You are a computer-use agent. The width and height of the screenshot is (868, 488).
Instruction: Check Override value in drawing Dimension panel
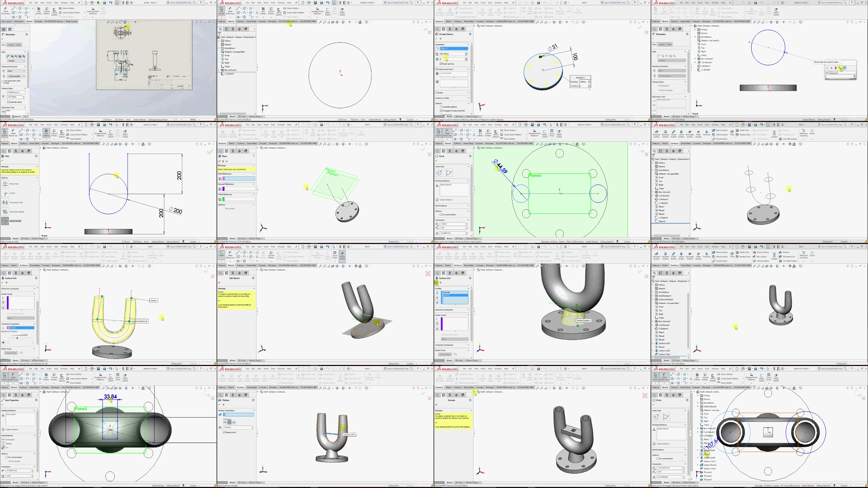click(8, 102)
